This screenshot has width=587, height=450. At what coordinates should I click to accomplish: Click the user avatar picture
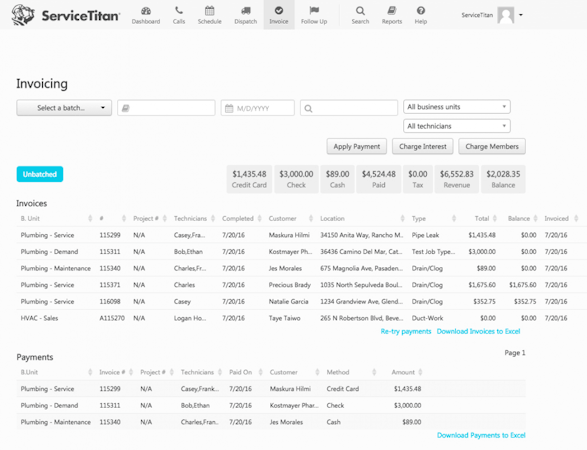pyautogui.click(x=506, y=15)
